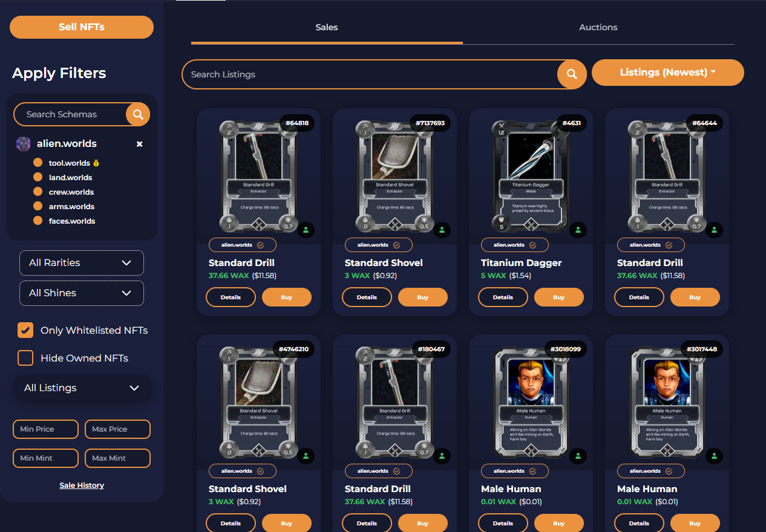This screenshot has width=766, height=532.
Task: Open the Standard Shovel #7137693 card image
Action: [394, 175]
